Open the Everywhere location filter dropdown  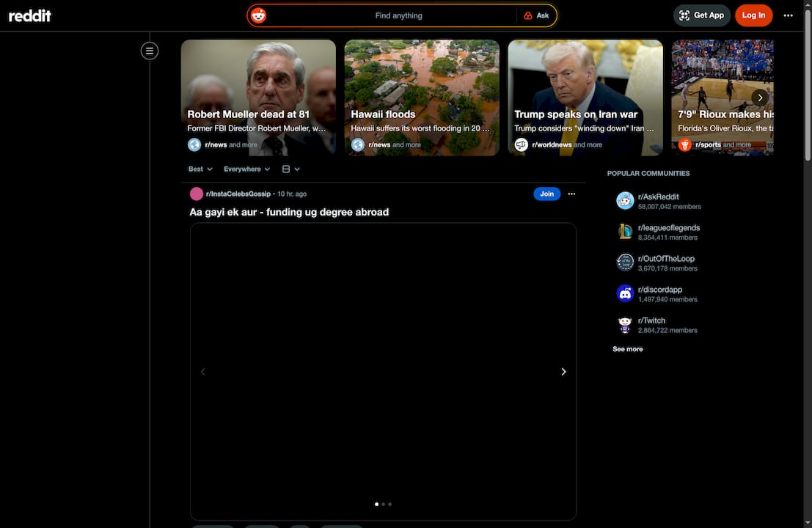coord(246,169)
